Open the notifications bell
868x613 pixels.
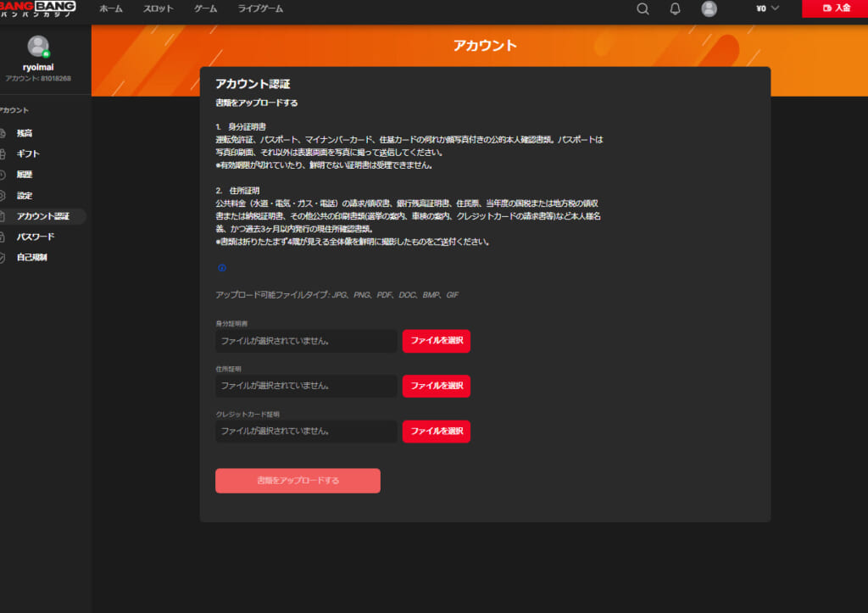(x=675, y=8)
